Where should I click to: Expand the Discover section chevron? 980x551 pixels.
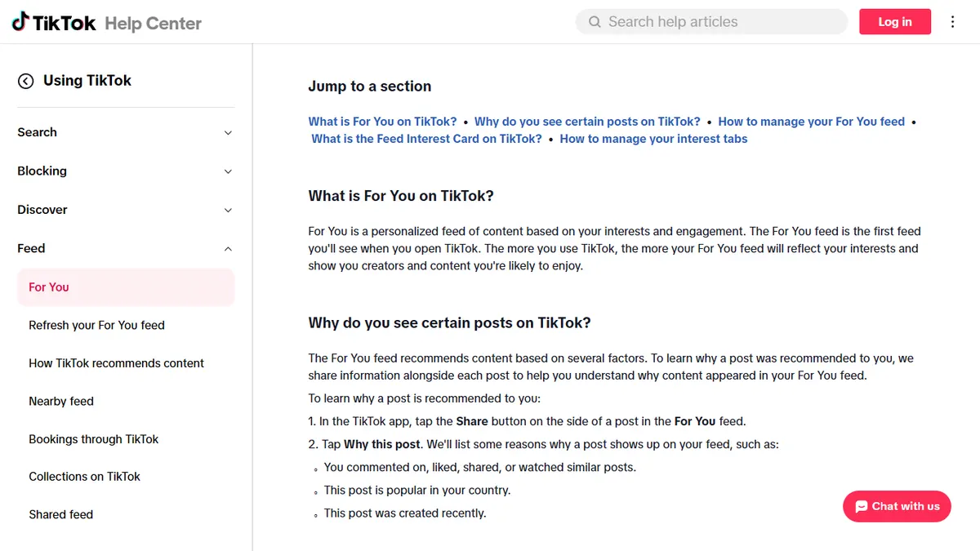pos(228,210)
